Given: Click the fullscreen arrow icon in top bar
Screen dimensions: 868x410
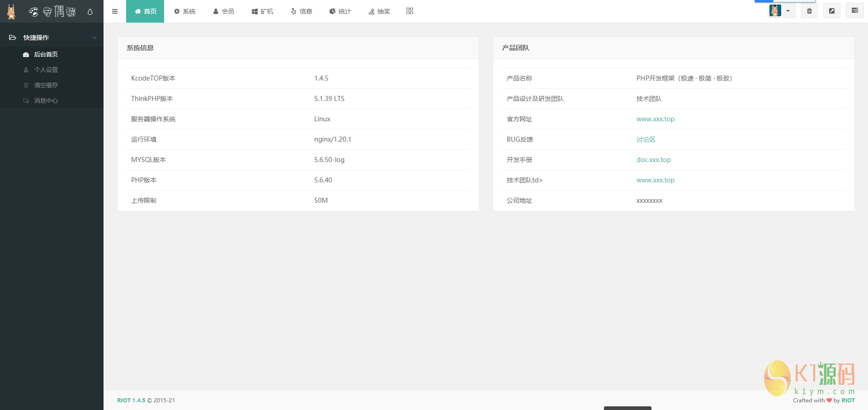Looking at the screenshot, I should tap(832, 11).
